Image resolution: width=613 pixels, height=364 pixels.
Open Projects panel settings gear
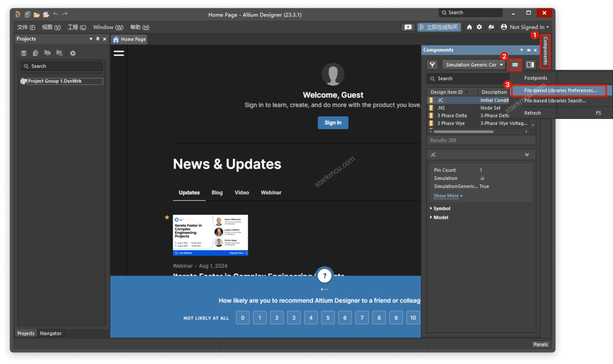73,53
